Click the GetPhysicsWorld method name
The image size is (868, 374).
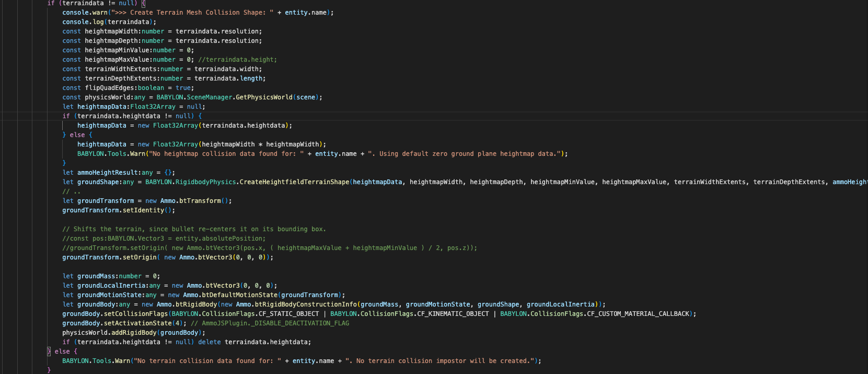pyautogui.click(x=264, y=97)
